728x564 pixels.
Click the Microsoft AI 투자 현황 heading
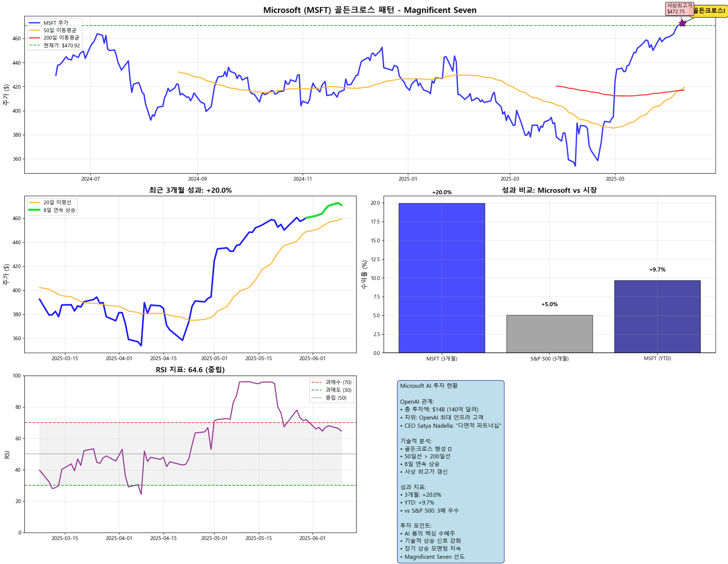click(429, 386)
